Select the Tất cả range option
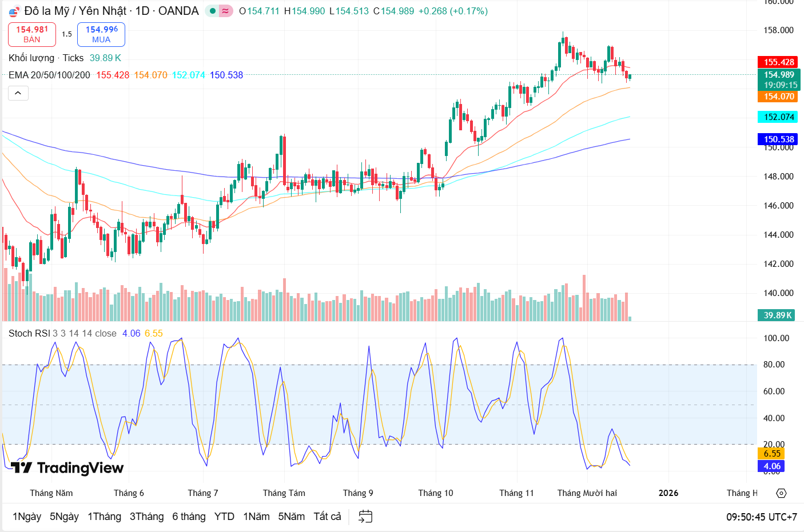Image resolution: width=804 pixels, height=532 pixels. pos(327,516)
